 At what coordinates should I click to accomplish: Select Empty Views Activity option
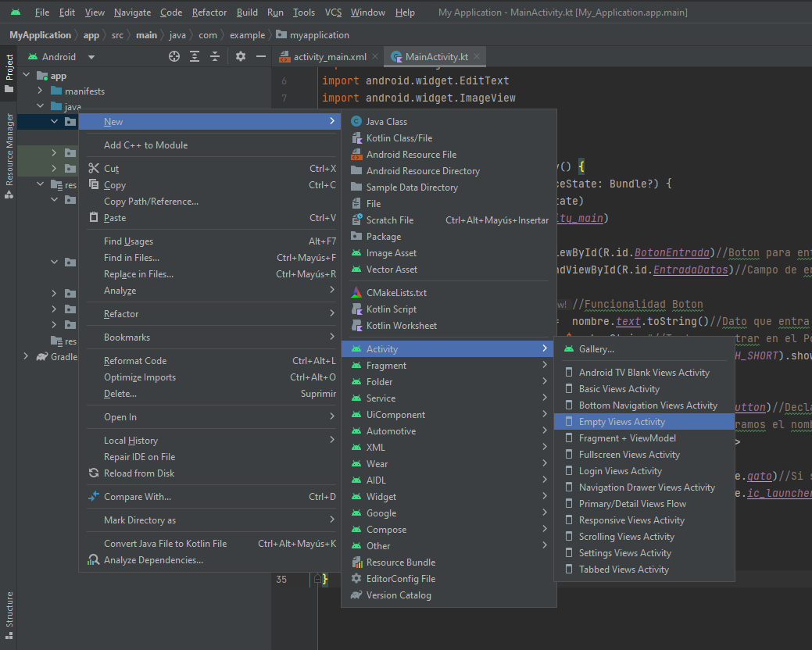pyautogui.click(x=621, y=422)
